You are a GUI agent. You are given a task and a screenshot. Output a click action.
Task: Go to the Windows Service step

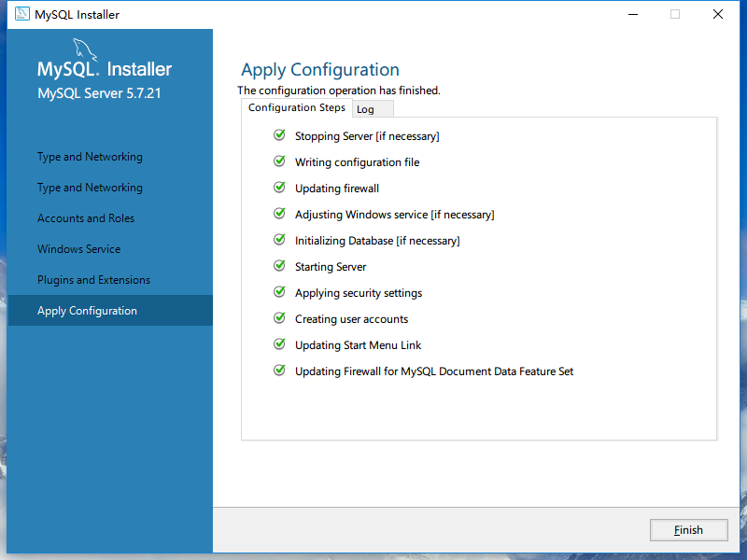(x=79, y=249)
